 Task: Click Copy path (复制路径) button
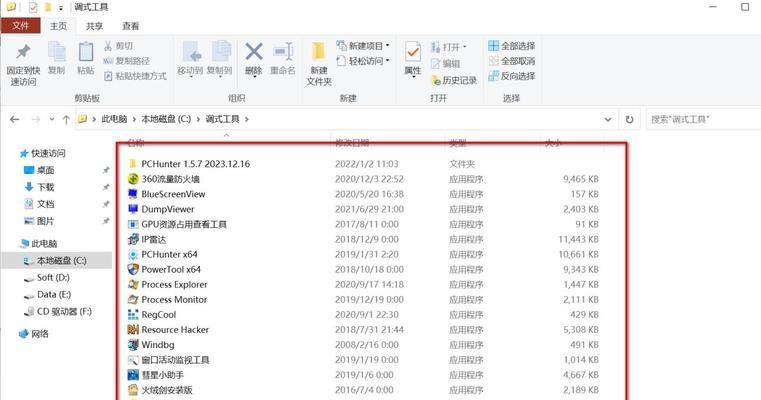pos(126,61)
